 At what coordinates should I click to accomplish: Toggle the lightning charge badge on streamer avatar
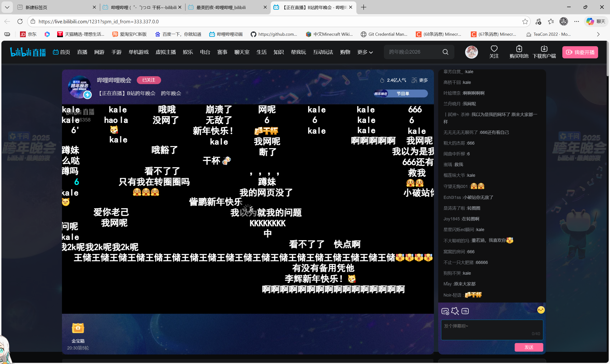[x=87, y=95]
